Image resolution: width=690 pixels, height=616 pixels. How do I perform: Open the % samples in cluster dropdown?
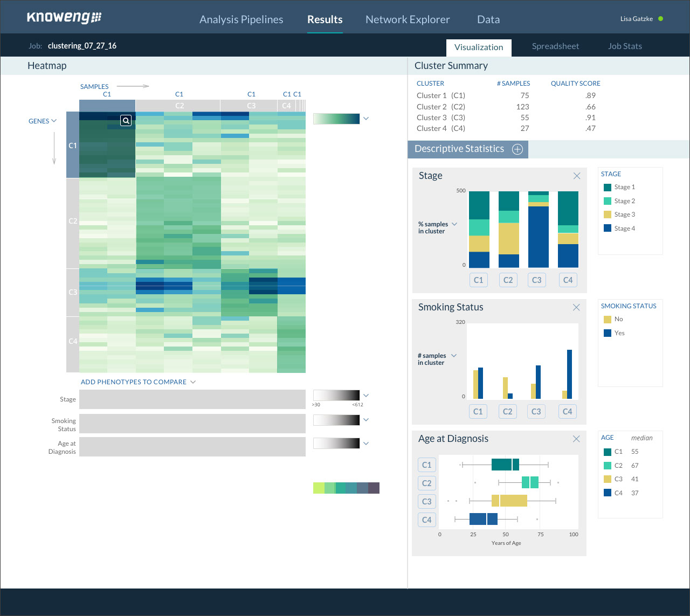tap(454, 224)
